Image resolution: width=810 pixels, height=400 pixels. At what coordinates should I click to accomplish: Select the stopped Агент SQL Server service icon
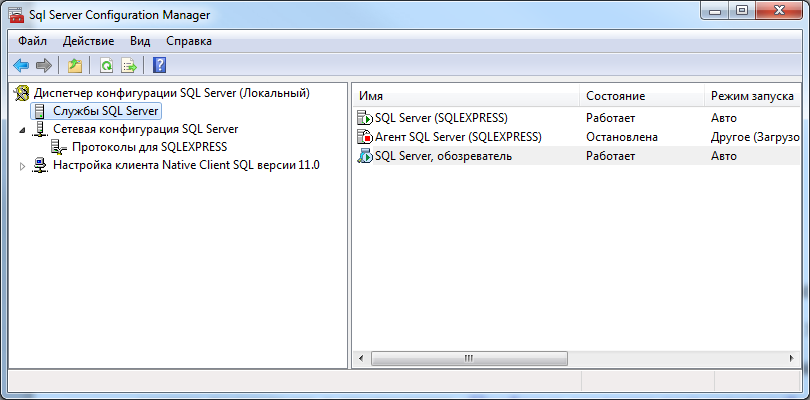(364, 137)
